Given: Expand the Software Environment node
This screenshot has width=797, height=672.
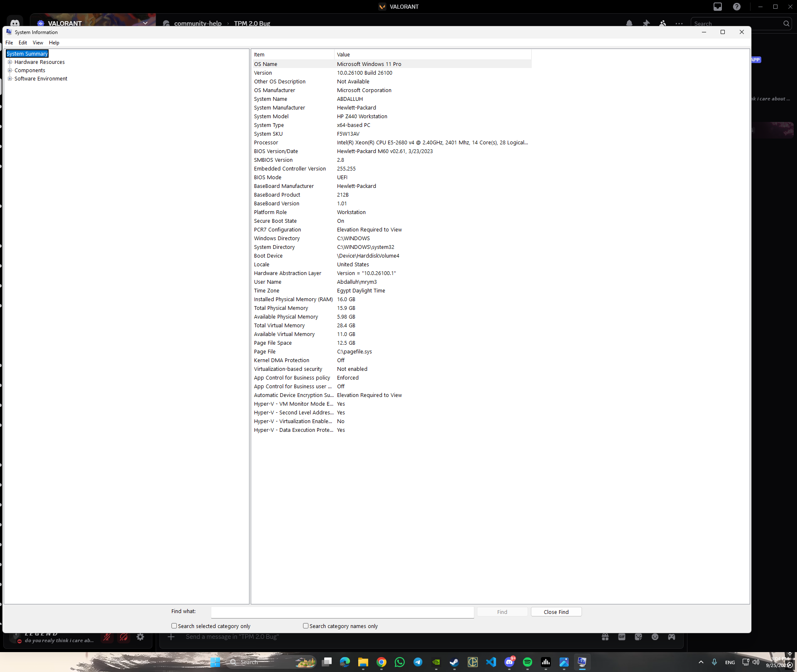Looking at the screenshot, I should coord(10,79).
